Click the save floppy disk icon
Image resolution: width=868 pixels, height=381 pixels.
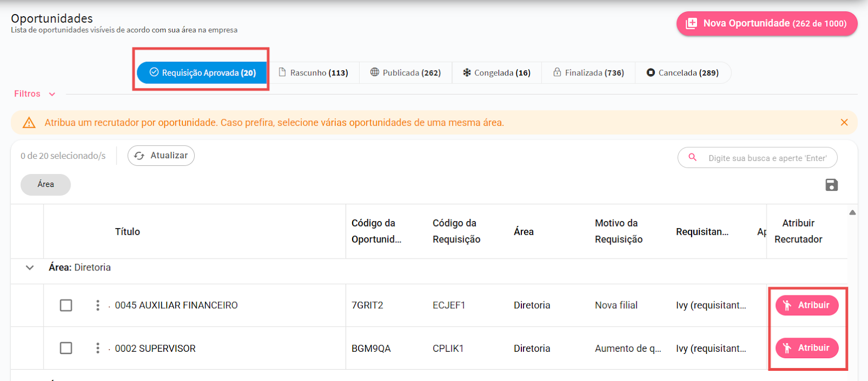coord(831,185)
